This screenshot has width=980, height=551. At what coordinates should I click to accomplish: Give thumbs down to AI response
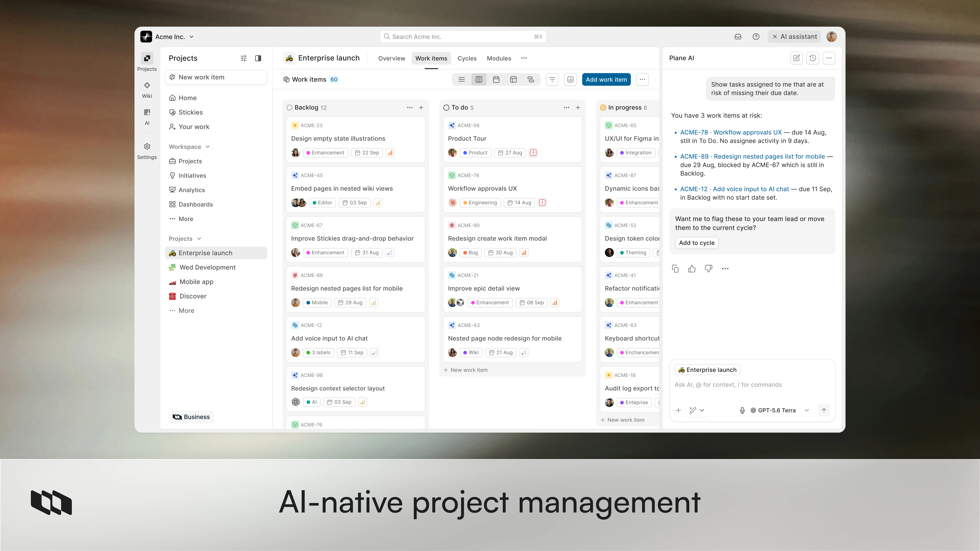(708, 269)
